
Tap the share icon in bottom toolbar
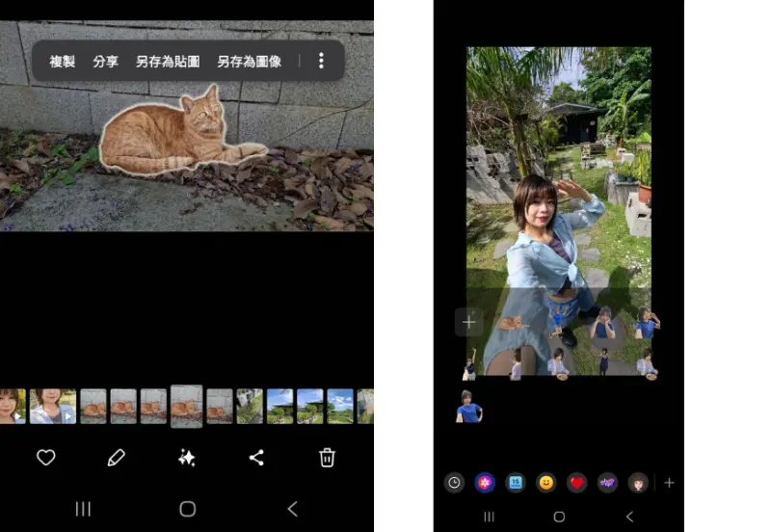(256, 458)
